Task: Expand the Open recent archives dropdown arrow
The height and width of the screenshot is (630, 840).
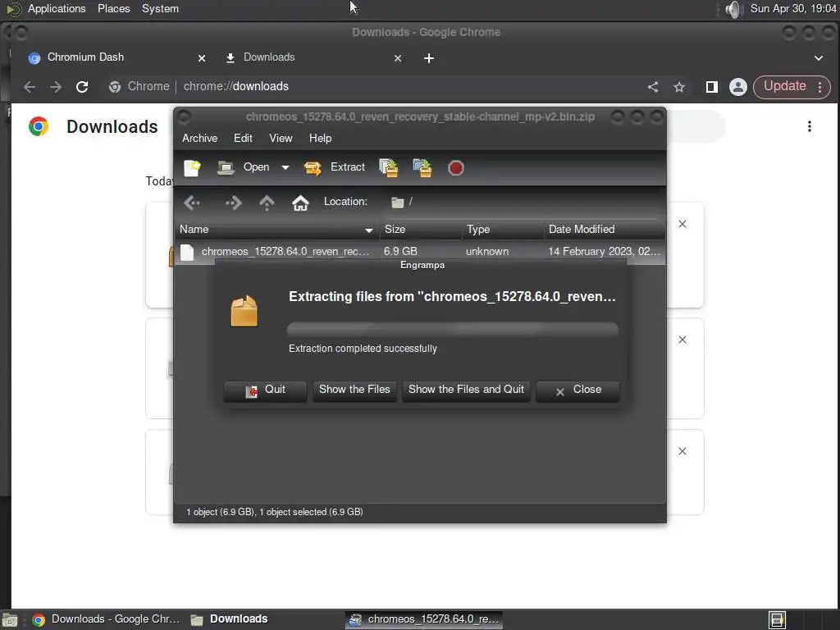Action: pos(285,167)
